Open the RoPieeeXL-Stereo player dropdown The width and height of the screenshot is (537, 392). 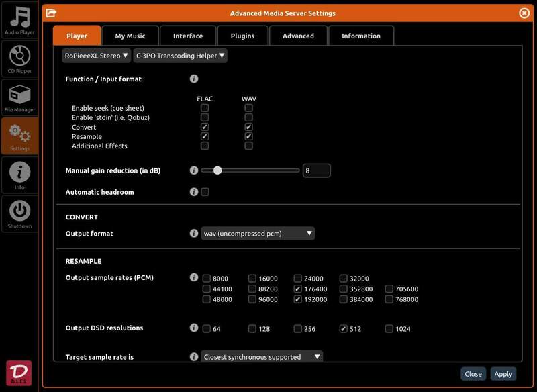[x=97, y=56]
